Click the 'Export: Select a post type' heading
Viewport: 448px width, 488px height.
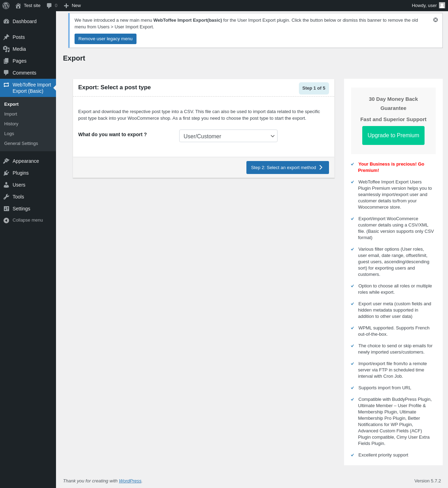[x=114, y=88]
